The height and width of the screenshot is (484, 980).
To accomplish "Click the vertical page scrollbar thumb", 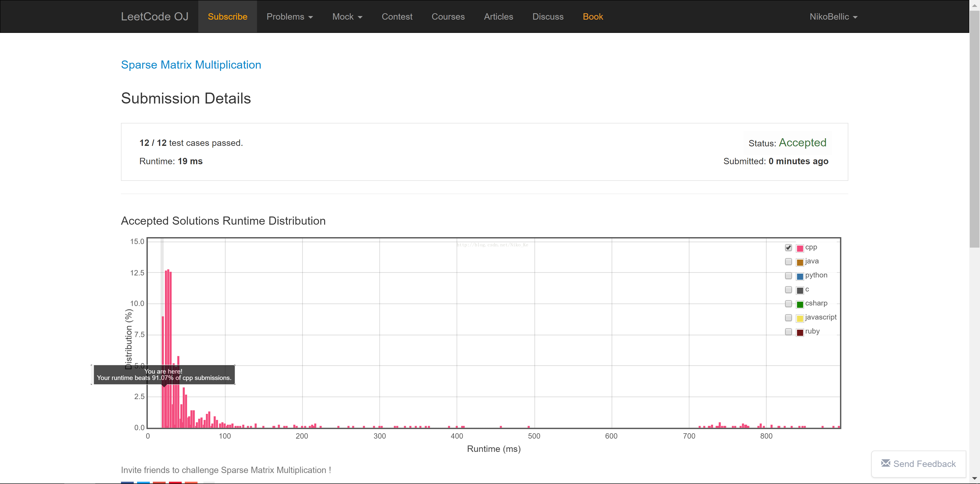I will coord(974,129).
